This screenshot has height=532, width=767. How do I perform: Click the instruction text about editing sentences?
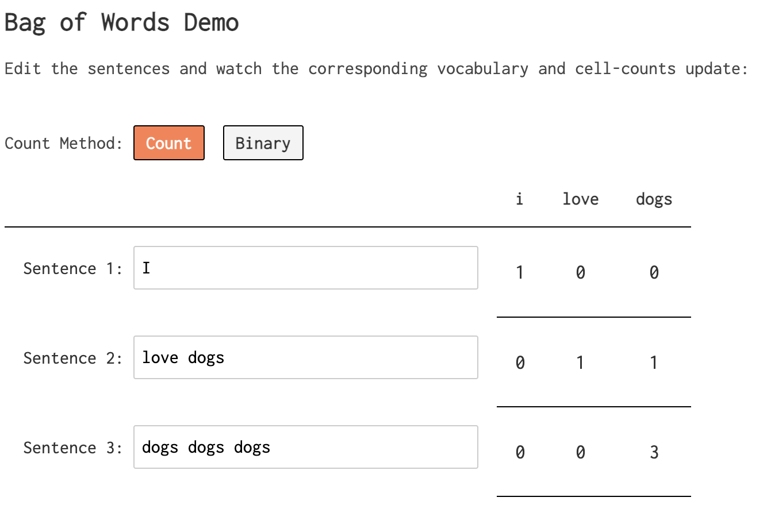tap(376, 69)
